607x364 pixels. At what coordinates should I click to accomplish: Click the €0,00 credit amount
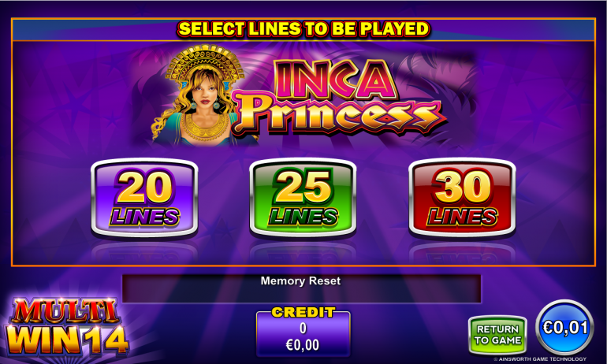tap(303, 344)
